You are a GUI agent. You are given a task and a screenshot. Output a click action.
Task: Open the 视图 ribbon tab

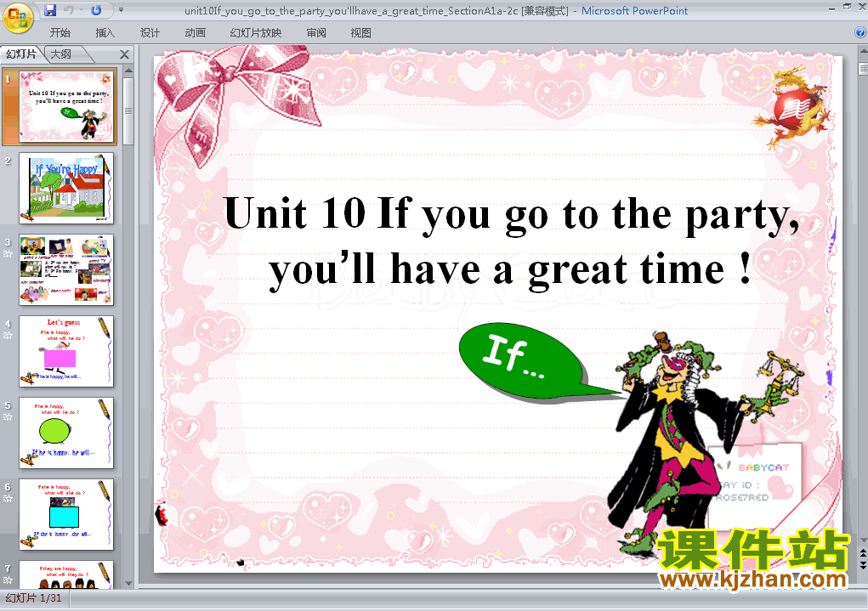click(361, 32)
